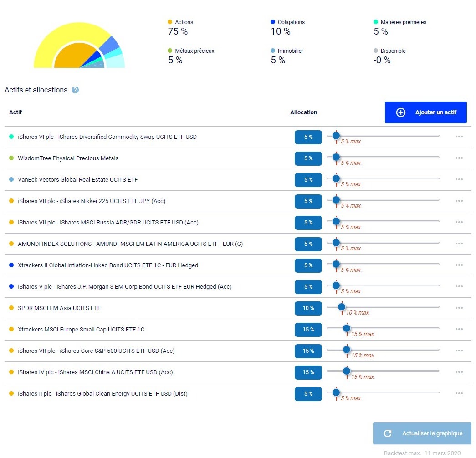Select VanEck Vectors Global Real Estate name
Viewport: 476px width, 458px height.
pyautogui.click(x=78, y=180)
